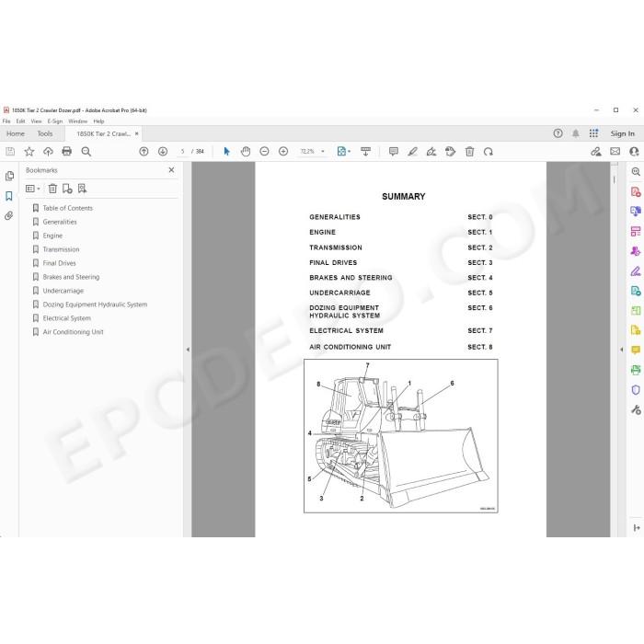Rotate the page with rotate icon
Image resolution: width=644 pixels, height=644 pixels.
(489, 152)
